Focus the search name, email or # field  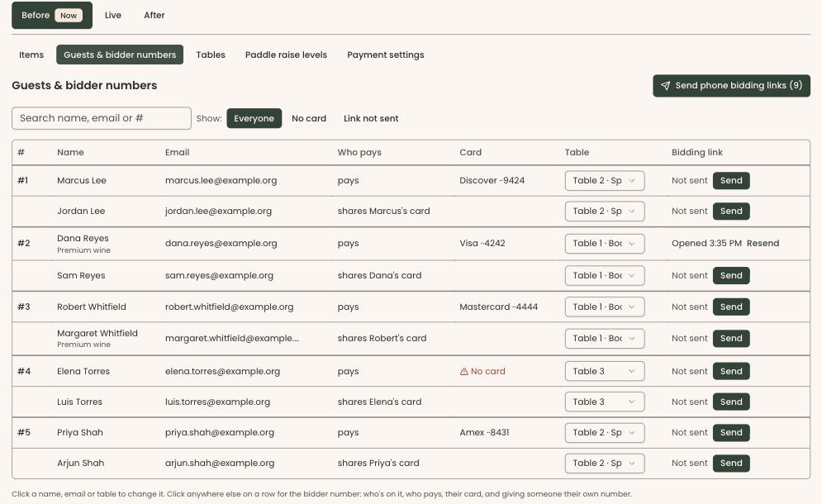(x=102, y=118)
